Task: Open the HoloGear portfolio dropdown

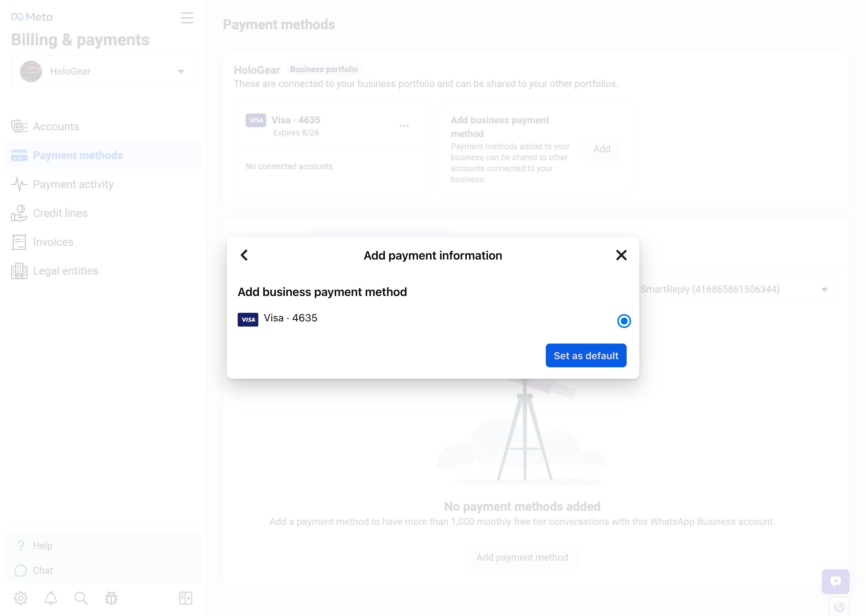Action: [103, 71]
